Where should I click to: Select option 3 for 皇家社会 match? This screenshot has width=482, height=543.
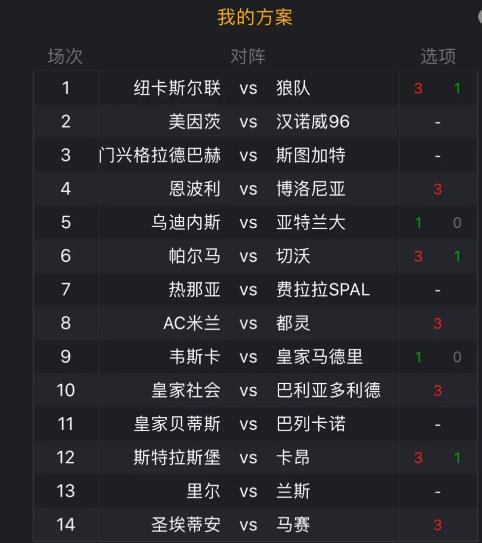tap(438, 391)
